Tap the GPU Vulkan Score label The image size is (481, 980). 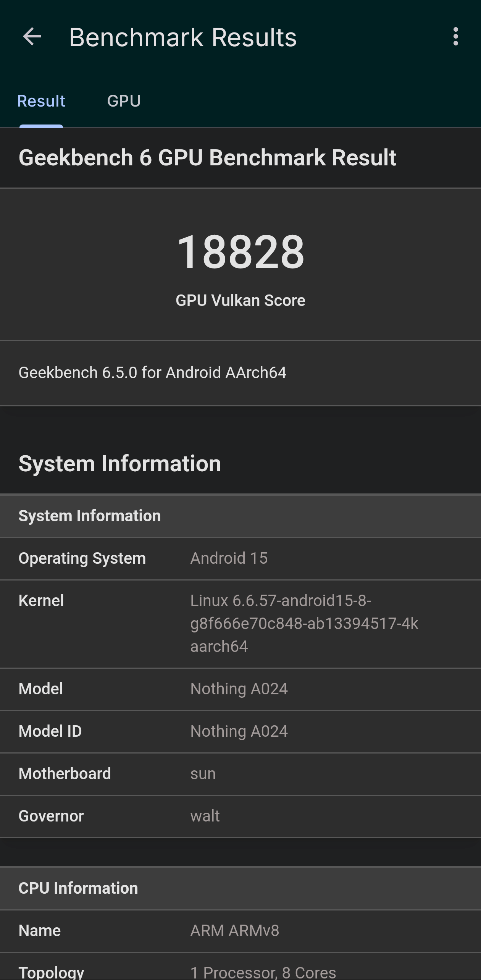coord(240,301)
